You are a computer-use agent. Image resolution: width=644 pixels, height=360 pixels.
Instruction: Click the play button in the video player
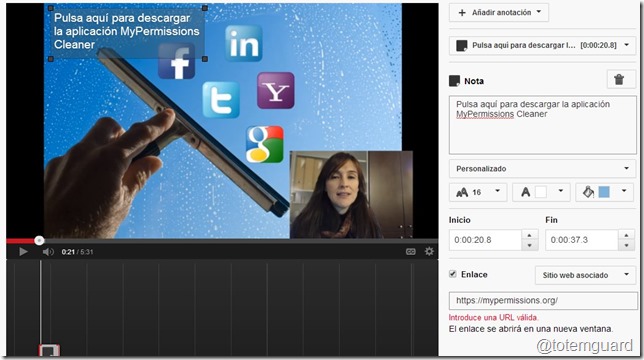click(23, 252)
